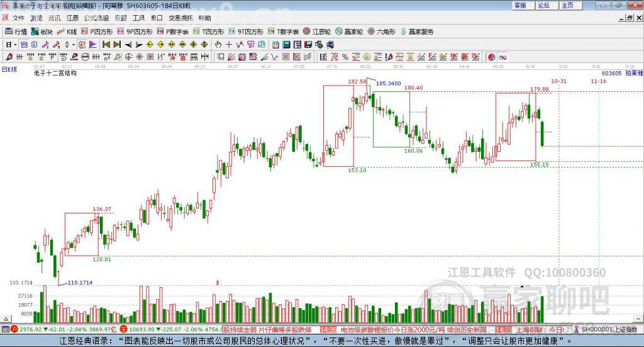Click the 185.3400 high price label
This screenshot has width=644, height=347.
click(x=388, y=84)
